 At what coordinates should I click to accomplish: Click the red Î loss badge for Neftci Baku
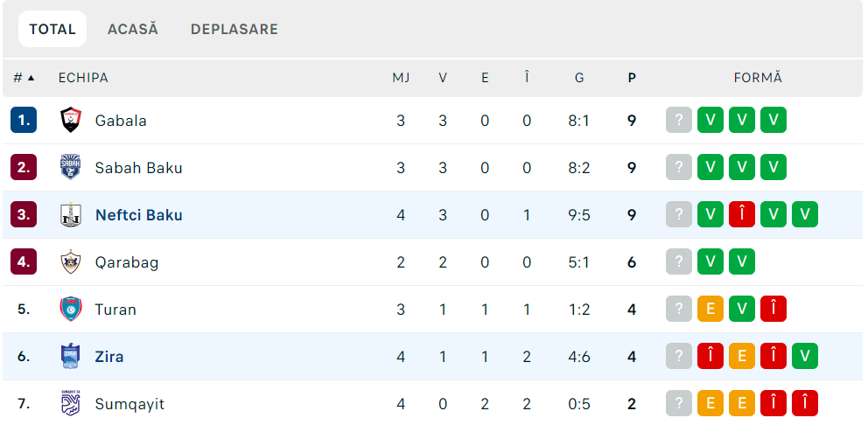tap(742, 215)
